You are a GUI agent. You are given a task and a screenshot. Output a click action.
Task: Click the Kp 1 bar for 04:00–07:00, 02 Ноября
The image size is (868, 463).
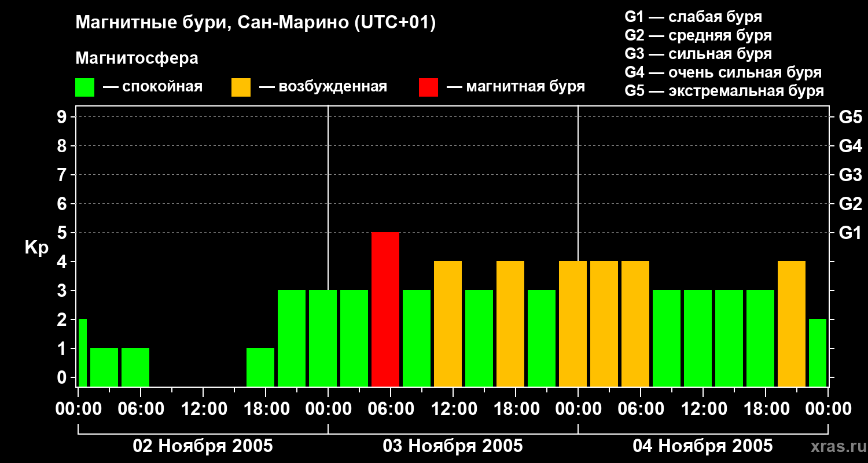coord(135,367)
